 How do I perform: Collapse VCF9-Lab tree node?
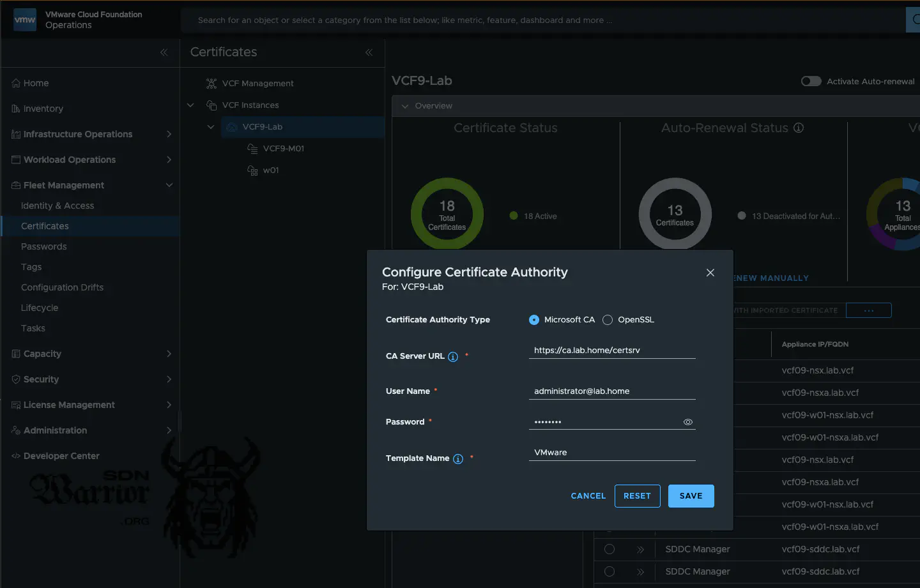click(x=211, y=127)
